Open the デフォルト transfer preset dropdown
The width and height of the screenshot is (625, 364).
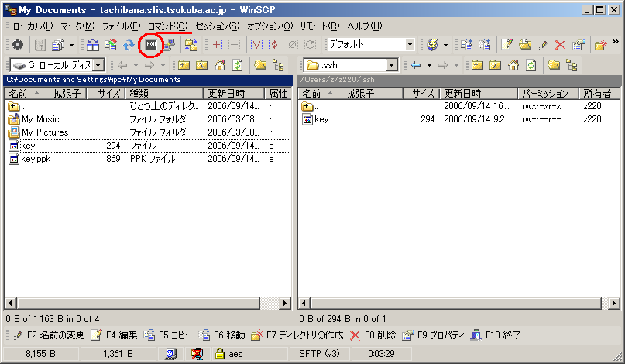[410, 45]
